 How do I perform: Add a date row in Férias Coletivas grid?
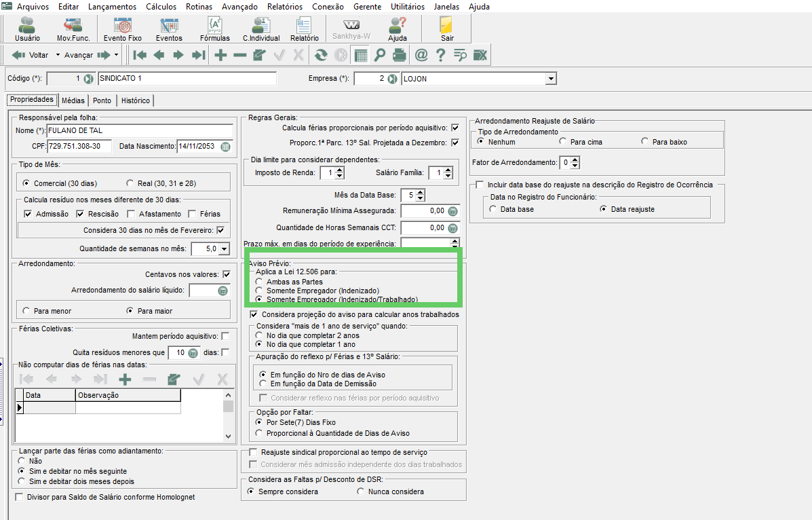125,379
